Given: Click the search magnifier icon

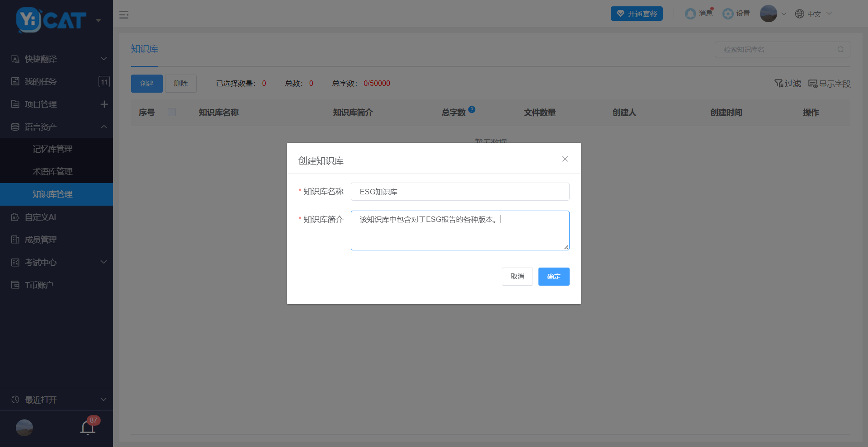Looking at the screenshot, I should (x=840, y=50).
